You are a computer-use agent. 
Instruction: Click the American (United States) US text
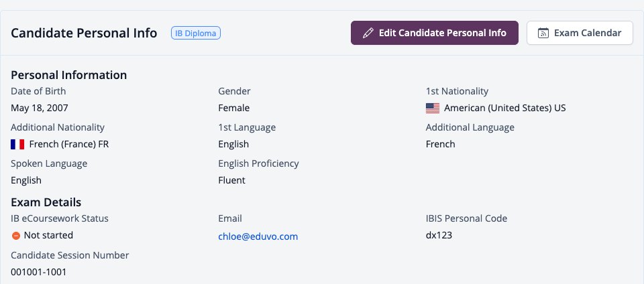click(504, 109)
